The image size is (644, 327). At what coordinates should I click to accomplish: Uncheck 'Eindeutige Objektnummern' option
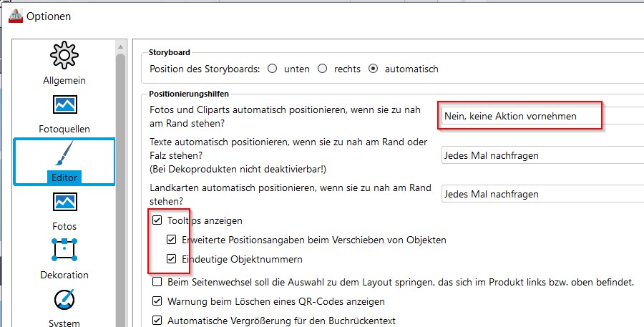click(x=171, y=259)
